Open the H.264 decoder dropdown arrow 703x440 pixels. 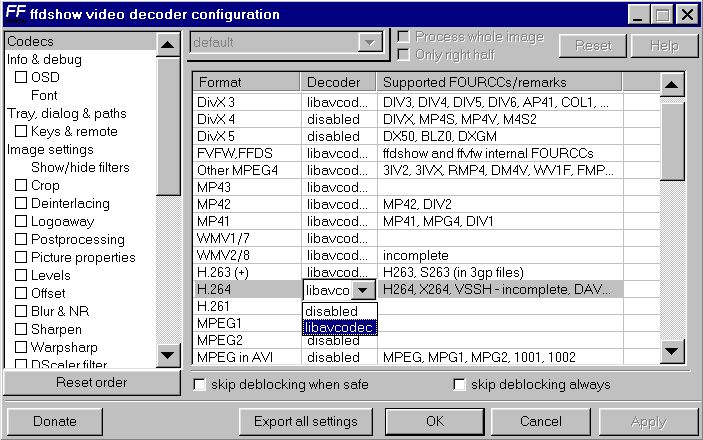tap(362, 290)
